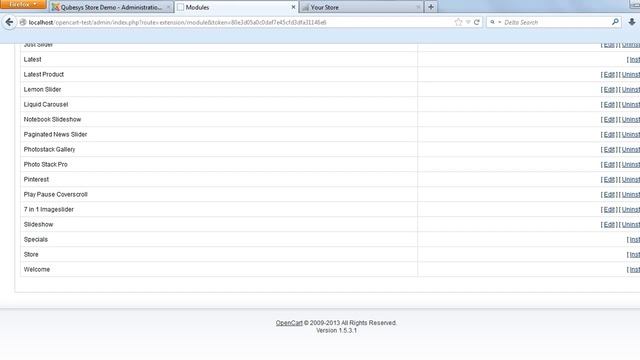The width and height of the screenshot is (640, 360).
Task: Click the Photostack Gallery row name
Action: pos(49,149)
